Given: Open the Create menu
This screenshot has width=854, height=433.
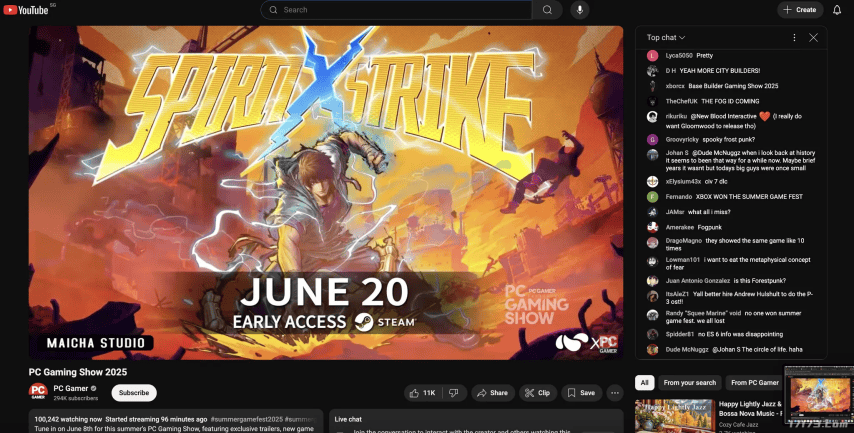Looking at the screenshot, I should (800, 10).
